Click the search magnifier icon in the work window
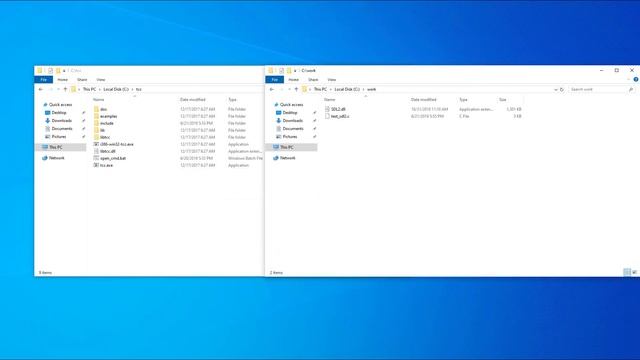The height and width of the screenshot is (360, 640). [631, 89]
